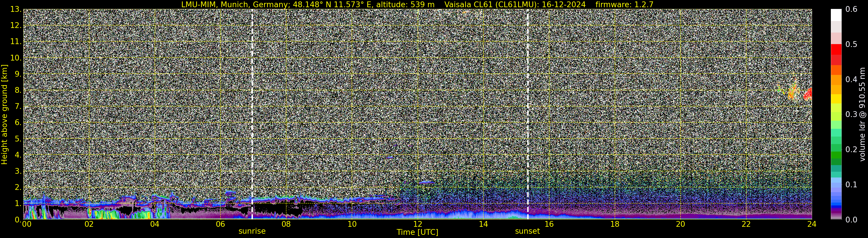The image size is (868, 238).
Task: Click "Vaisala CL61 (CL61LMU): 16-12-2024" in the title
Action: pyautogui.click(x=515, y=4)
